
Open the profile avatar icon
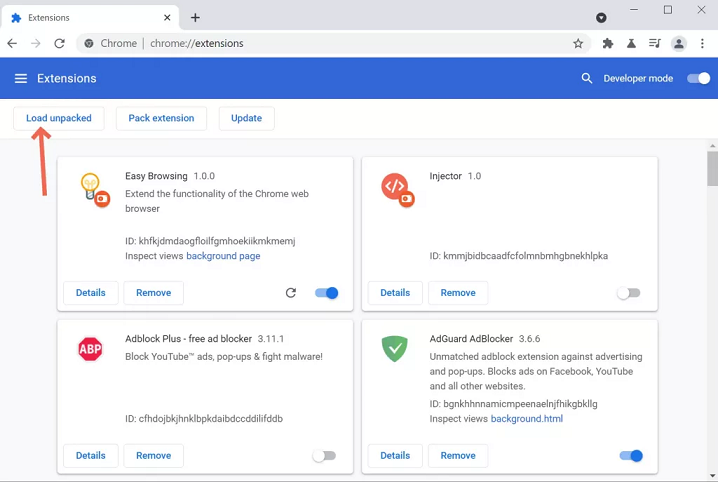pos(679,43)
